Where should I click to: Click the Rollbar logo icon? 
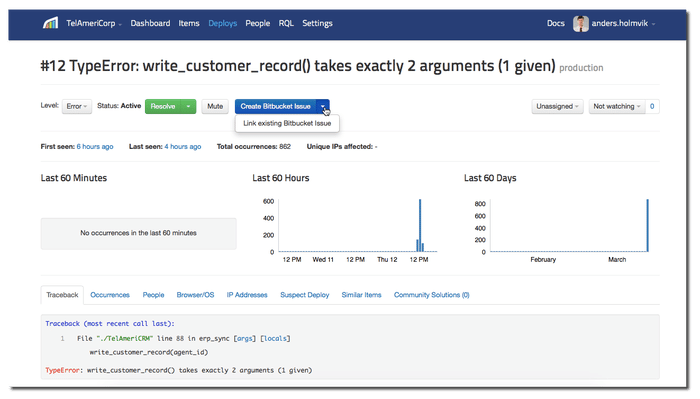pos(50,23)
